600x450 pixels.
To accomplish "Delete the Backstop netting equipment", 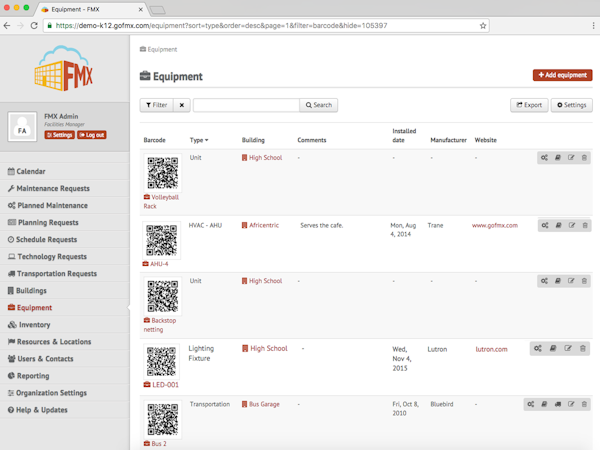I will [x=584, y=281].
